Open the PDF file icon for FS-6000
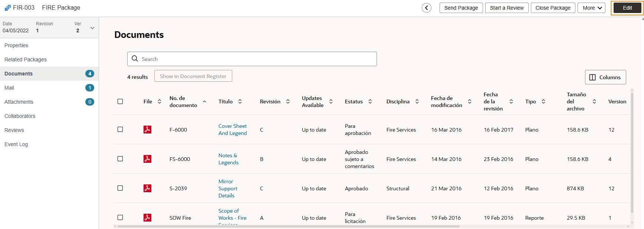 tap(147, 159)
